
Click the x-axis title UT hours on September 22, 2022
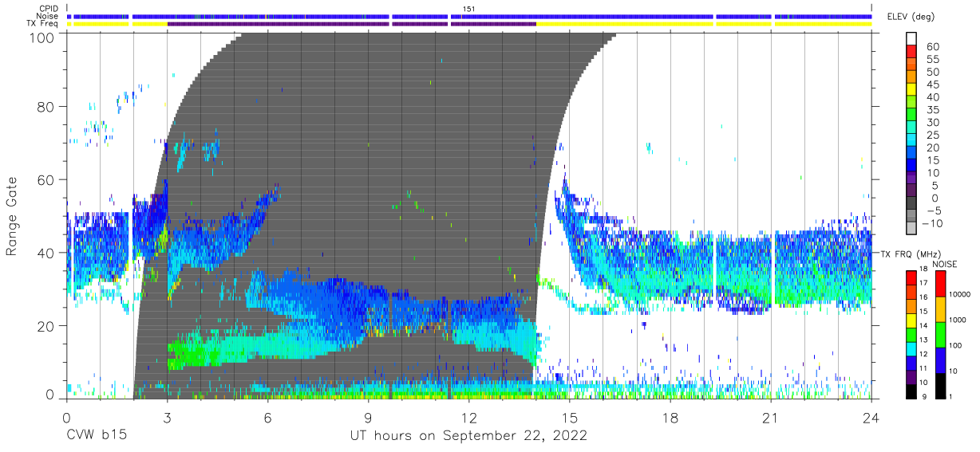tap(468, 436)
